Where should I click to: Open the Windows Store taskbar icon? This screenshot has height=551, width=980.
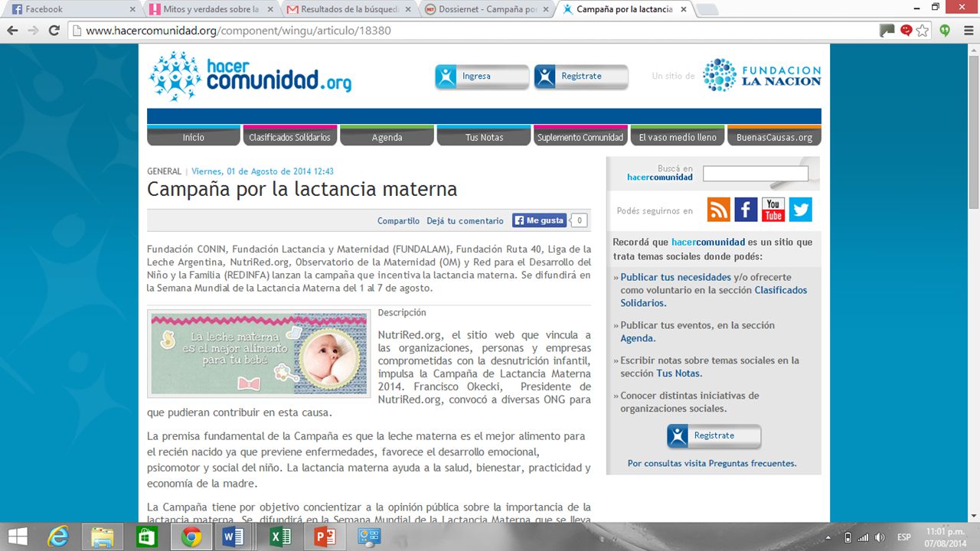click(147, 536)
